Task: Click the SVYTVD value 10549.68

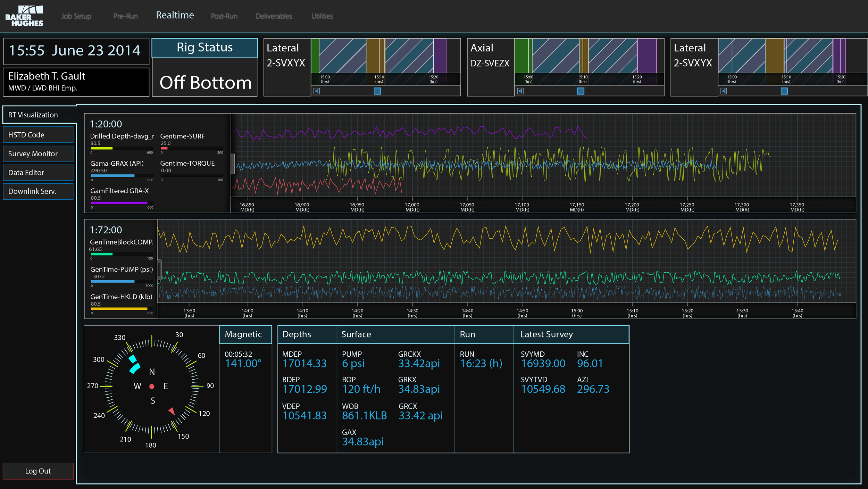Action: (543, 389)
